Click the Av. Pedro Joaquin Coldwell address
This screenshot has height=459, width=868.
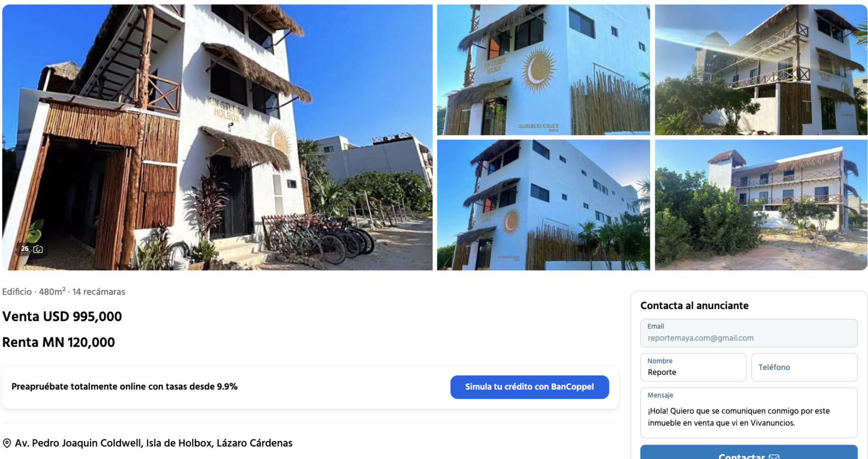click(153, 443)
